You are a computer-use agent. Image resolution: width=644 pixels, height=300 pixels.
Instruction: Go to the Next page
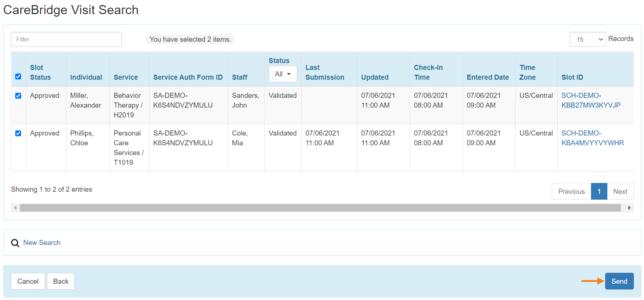tap(620, 191)
